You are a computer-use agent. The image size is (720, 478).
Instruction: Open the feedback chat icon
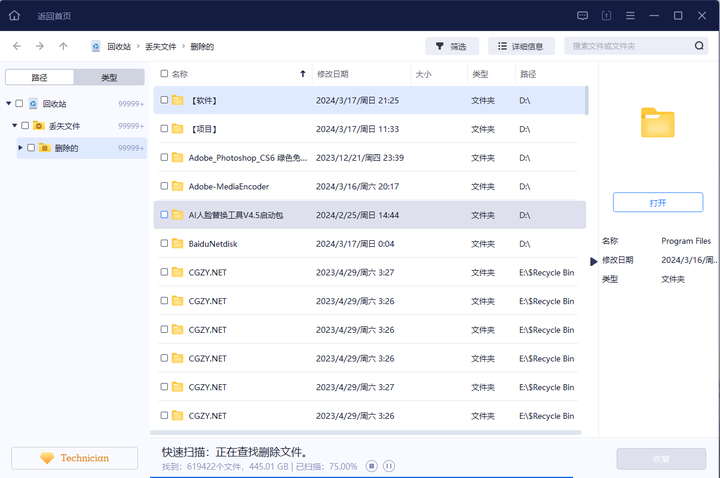click(582, 16)
